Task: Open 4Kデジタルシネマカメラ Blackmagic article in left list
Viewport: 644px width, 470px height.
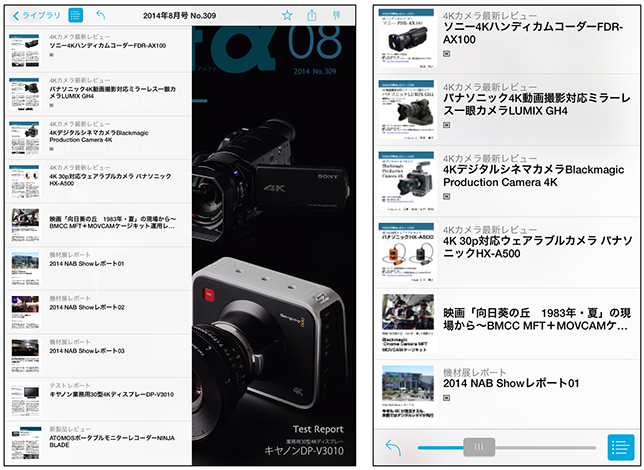Action: (99, 138)
